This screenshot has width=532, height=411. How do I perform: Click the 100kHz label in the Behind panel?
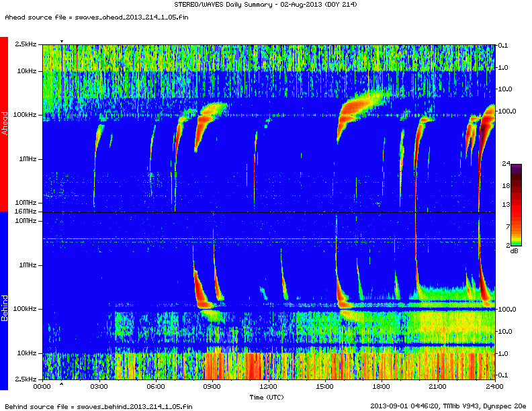(x=25, y=309)
